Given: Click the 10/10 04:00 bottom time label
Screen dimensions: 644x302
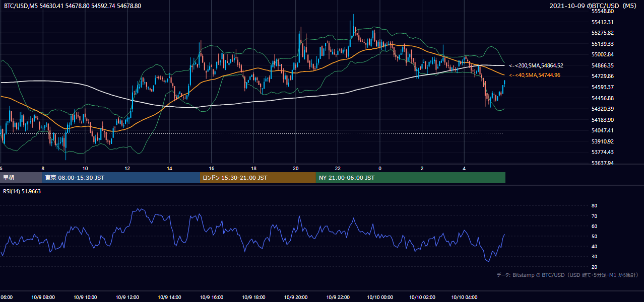Looking at the screenshot, I should [x=464, y=297].
